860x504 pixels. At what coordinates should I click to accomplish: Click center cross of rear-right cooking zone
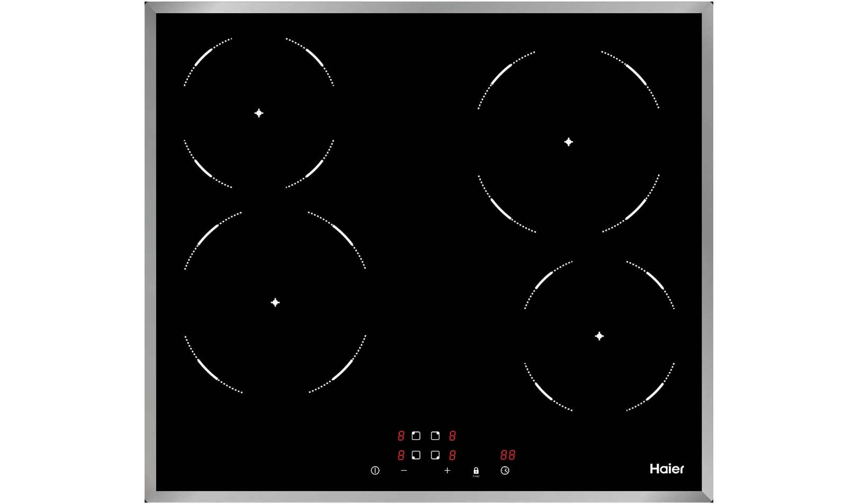pos(568,142)
